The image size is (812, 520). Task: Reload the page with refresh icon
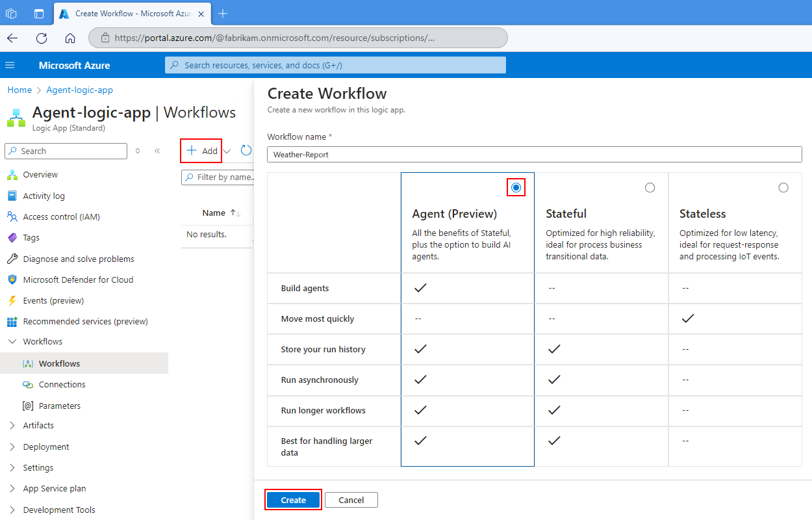pyautogui.click(x=42, y=38)
